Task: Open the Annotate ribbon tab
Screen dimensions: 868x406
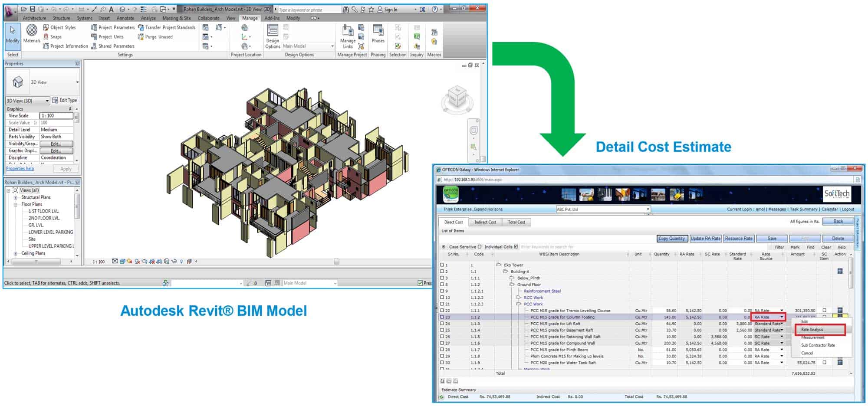Action: [x=125, y=18]
